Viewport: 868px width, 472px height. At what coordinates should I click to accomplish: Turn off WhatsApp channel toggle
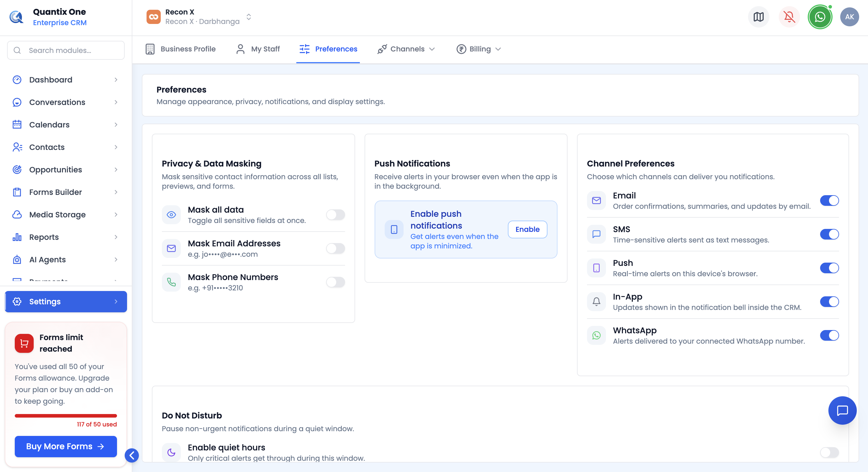pyautogui.click(x=829, y=335)
